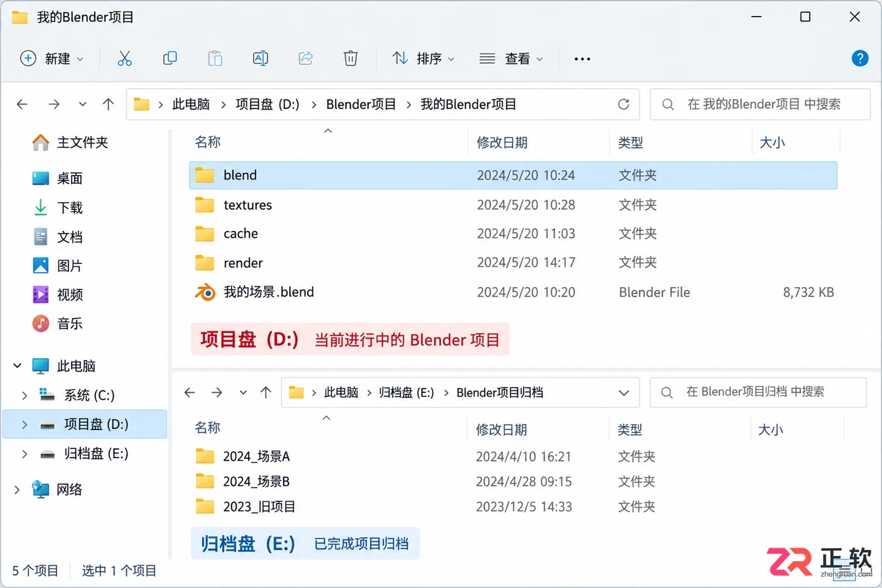Click 项目盘 (D:) in top breadcrumb

tap(268, 104)
